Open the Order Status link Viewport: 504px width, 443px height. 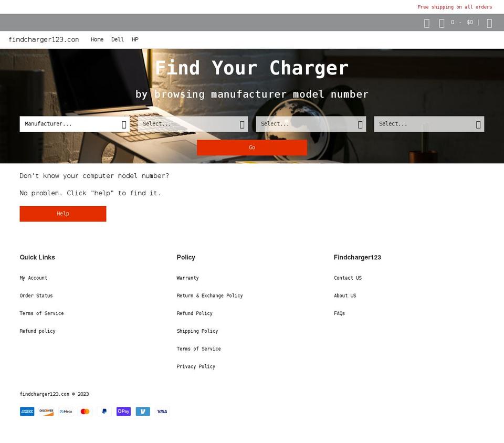click(x=36, y=296)
